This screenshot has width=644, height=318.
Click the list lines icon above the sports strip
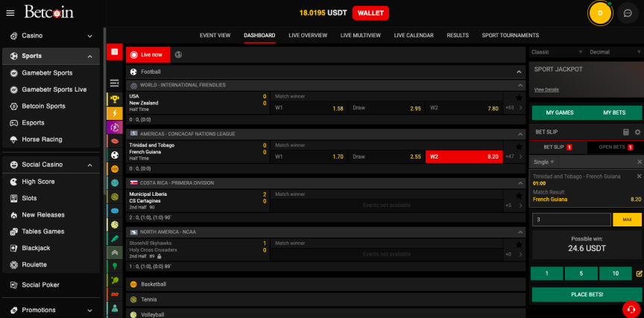coord(114,83)
